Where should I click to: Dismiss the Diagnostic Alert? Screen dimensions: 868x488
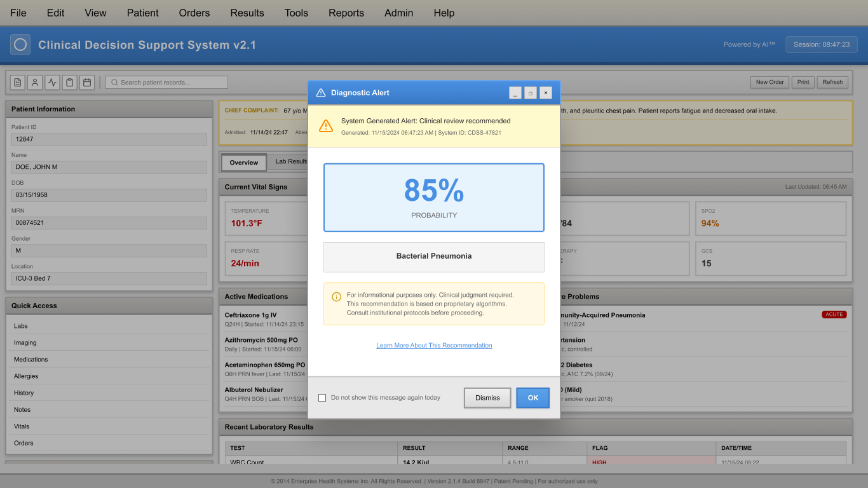pos(487,398)
